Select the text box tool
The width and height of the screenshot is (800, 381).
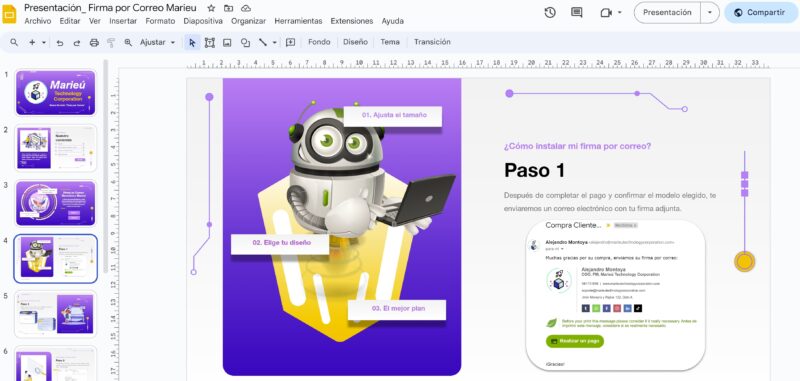coord(209,42)
